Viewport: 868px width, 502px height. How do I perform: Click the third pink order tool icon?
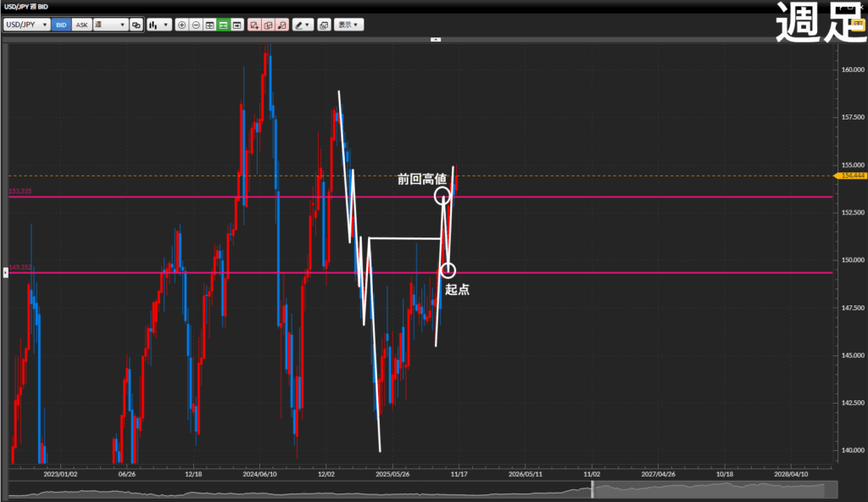pyautogui.click(x=281, y=25)
